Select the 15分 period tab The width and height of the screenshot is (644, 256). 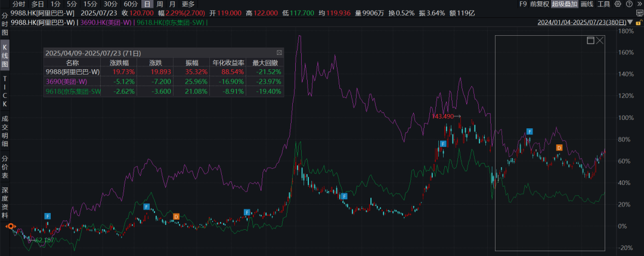click(90, 4)
